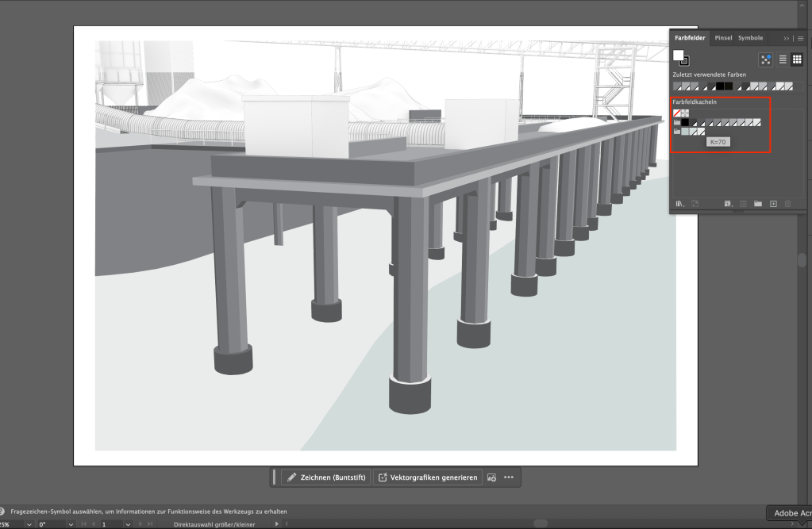
Task: Open more options in contextual taskbar
Action: 509,477
